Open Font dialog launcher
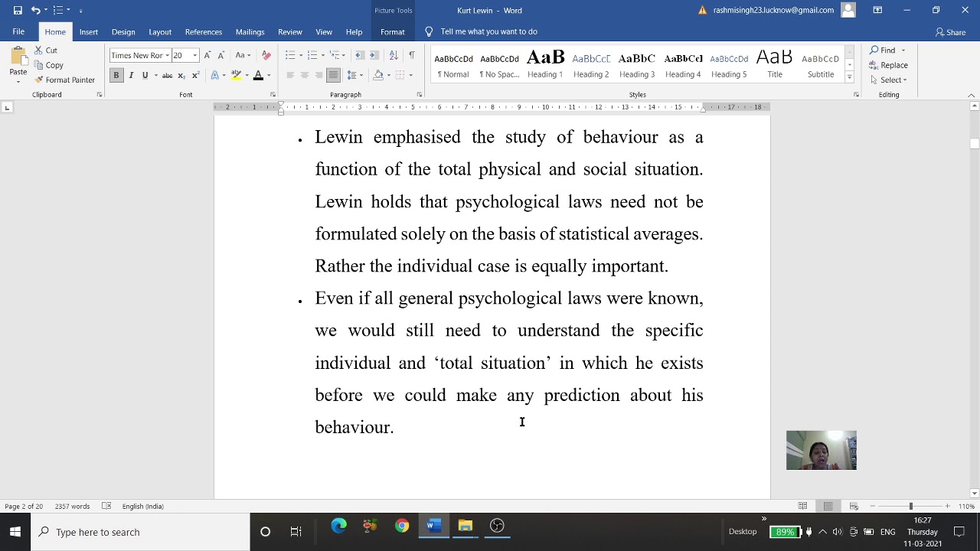Screen dimensions: 980x551 click(273, 95)
